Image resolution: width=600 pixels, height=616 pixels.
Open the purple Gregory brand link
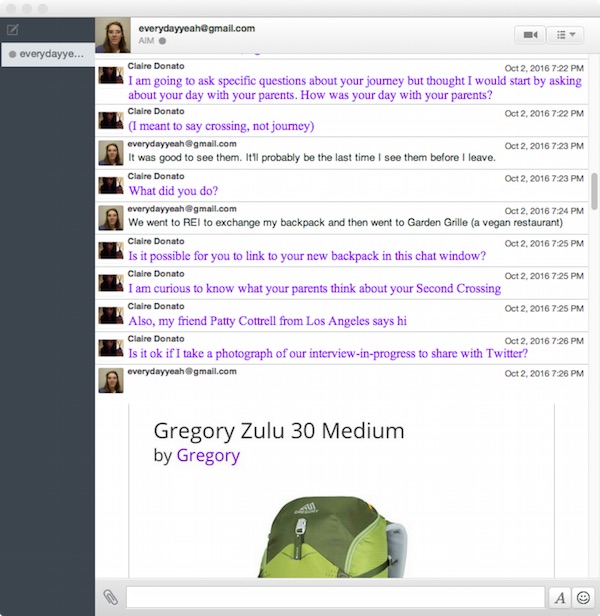coord(208,456)
